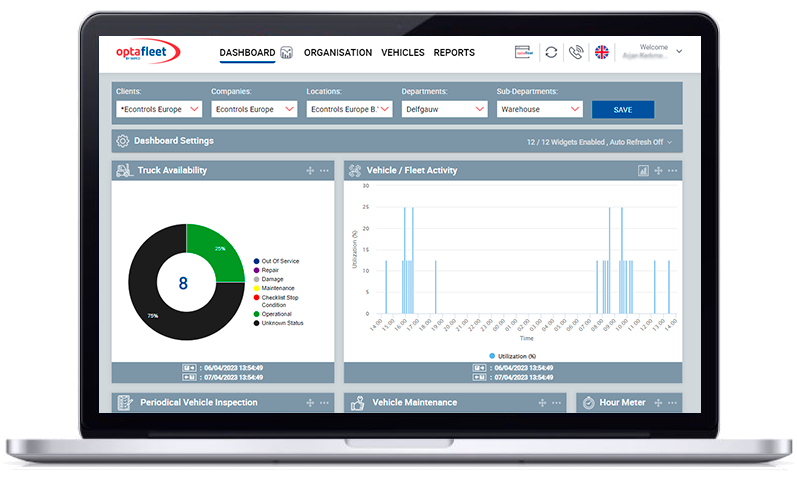Click move handle on Periodical Vehicle Inspection
Screen dimensions: 797x478
(x=310, y=403)
